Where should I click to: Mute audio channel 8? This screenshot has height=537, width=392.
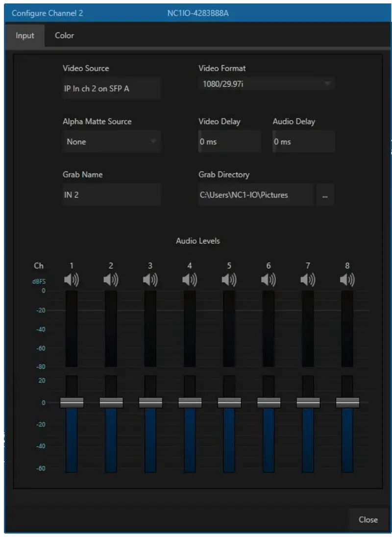(347, 280)
